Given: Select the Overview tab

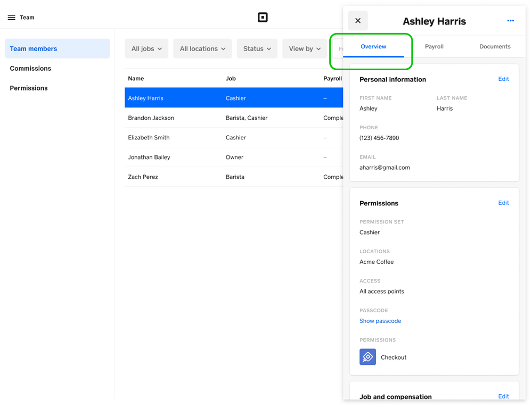Looking at the screenshot, I should point(373,47).
